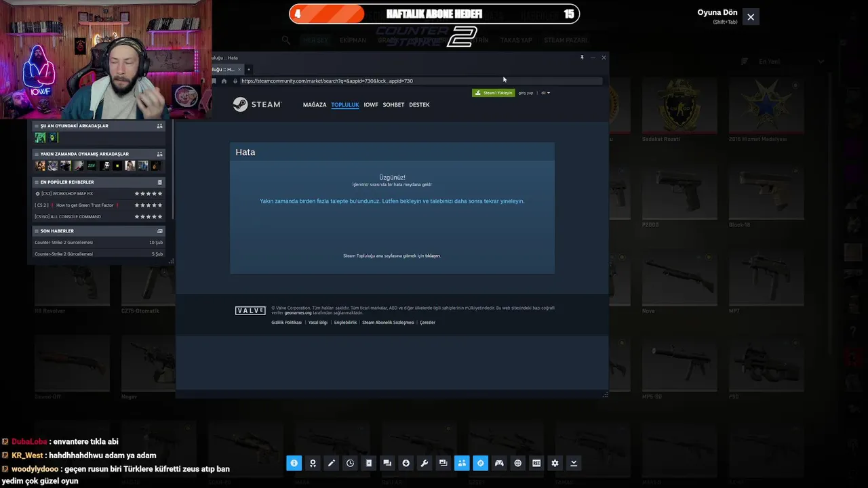Image resolution: width=868 pixels, height=488 pixels.
Task: Click the MP7 item in background inventory
Action: (x=766, y=283)
